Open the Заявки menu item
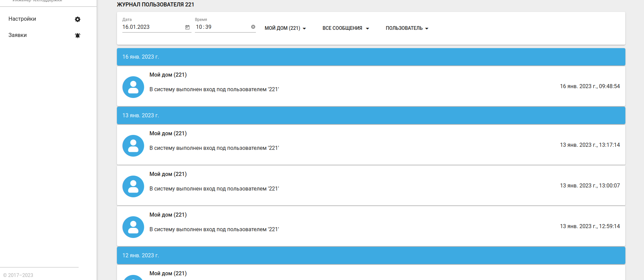This screenshot has height=280, width=644. pyautogui.click(x=44, y=35)
